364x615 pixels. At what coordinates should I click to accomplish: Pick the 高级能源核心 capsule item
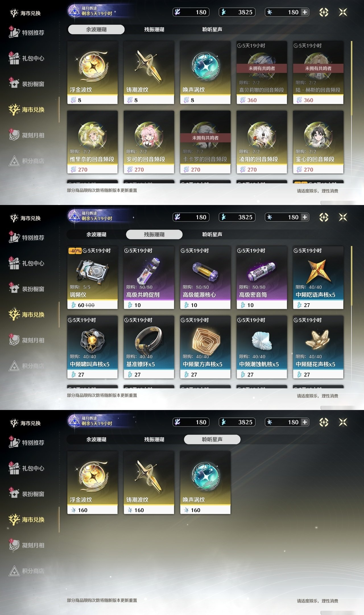[205, 278]
